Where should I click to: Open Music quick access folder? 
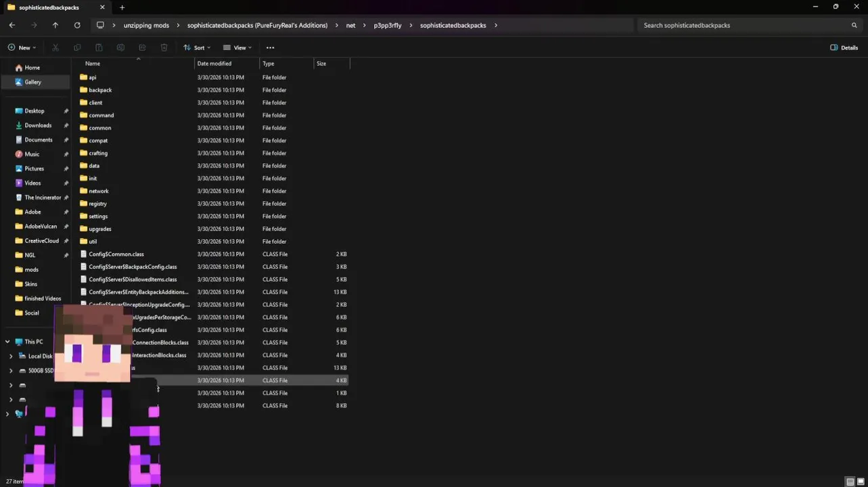click(32, 154)
